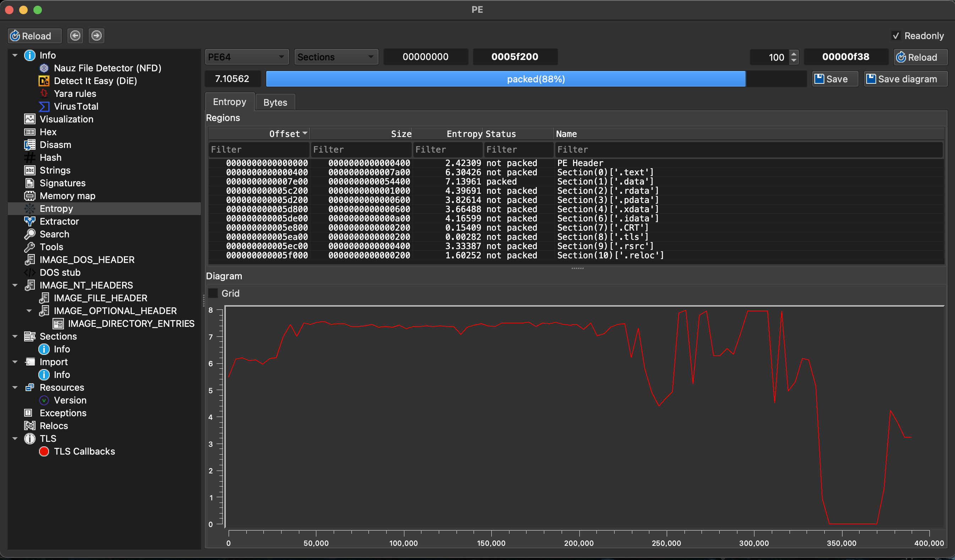Collapse the Resources tree node
Viewport: 955px width, 560px height.
[15, 387]
